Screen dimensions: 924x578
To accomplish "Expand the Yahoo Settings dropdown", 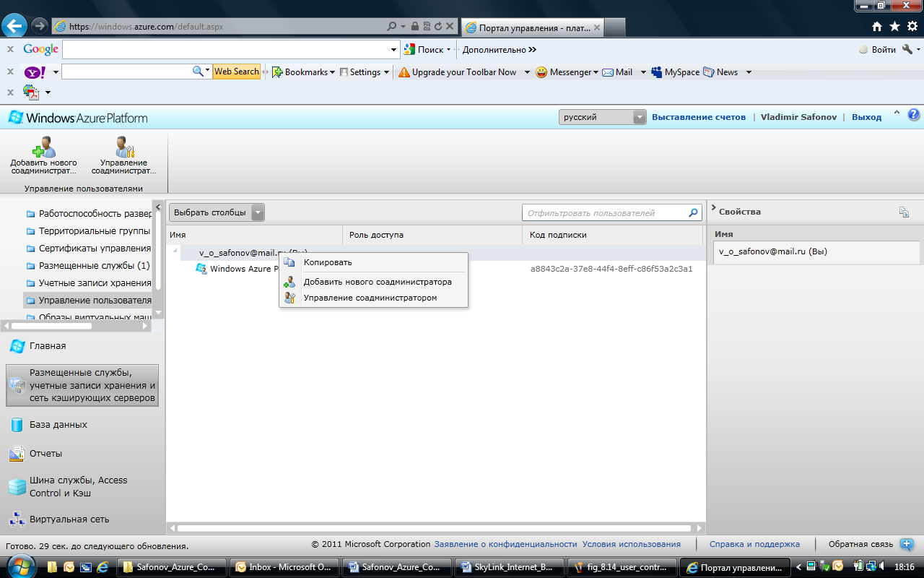I will coord(386,72).
